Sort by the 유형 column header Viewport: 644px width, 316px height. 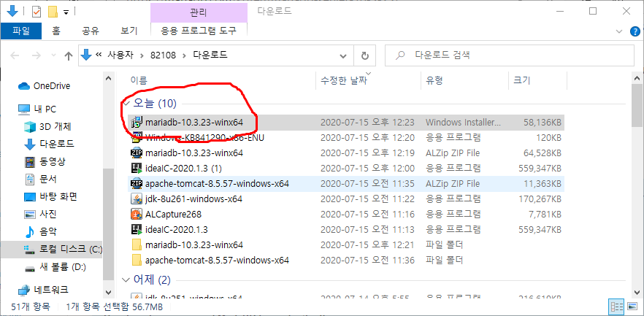point(434,80)
